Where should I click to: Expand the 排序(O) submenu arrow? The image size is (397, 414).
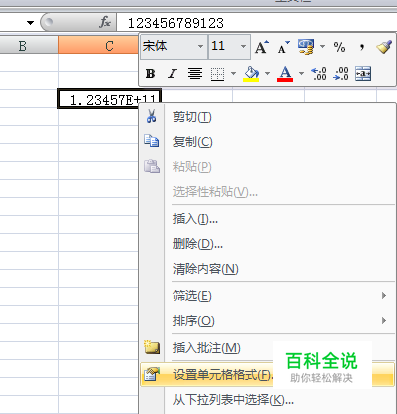(384, 321)
